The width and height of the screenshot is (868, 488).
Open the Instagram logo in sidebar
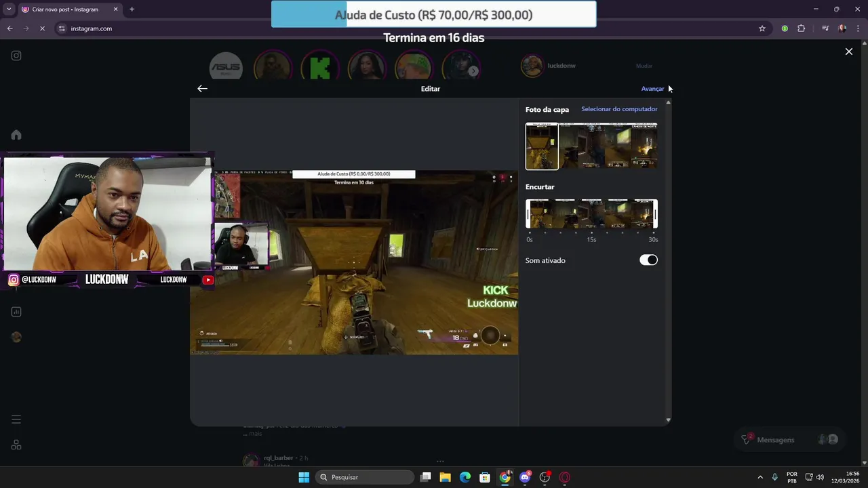tap(16, 56)
